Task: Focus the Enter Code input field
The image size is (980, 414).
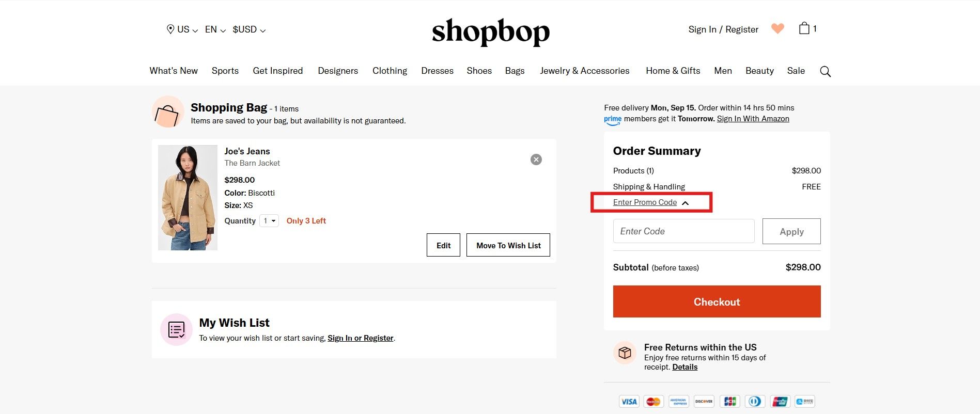Action: click(x=683, y=231)
